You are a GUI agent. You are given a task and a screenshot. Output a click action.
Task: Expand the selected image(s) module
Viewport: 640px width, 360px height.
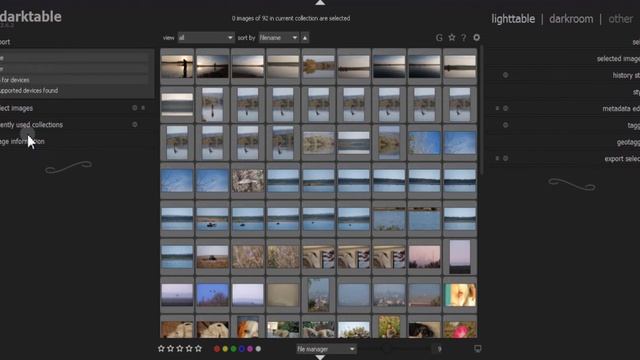tap(618, 59)
